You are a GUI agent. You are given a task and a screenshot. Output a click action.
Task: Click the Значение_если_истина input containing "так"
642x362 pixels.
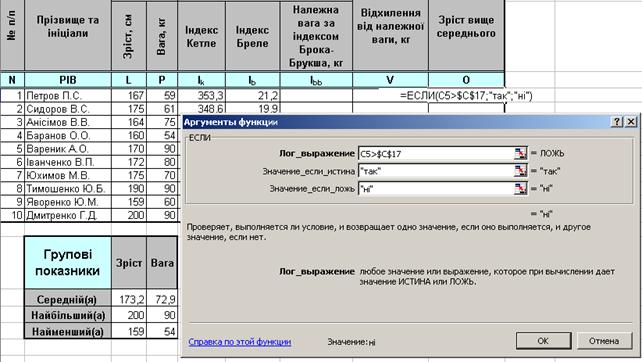point(436,171)
